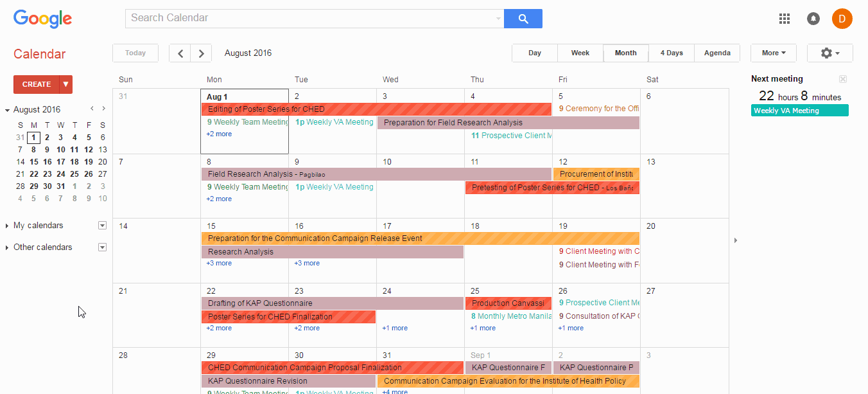Click the Google logo

coord(42,19)
